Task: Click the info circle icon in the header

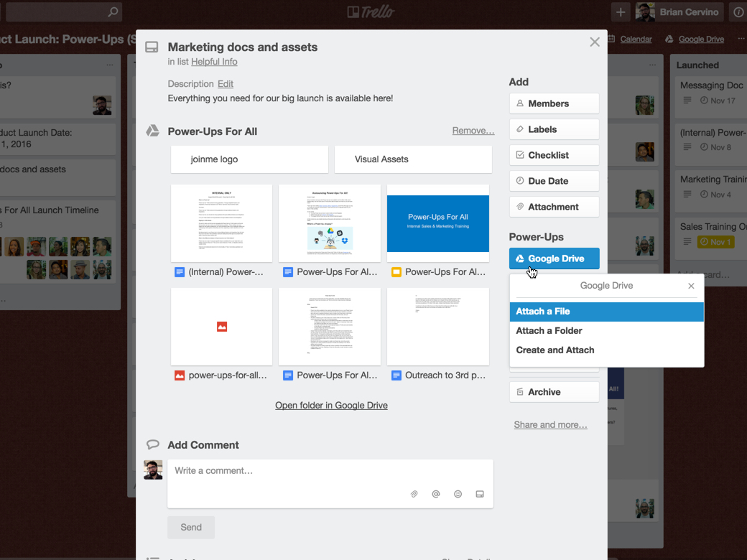Action: 738,12
